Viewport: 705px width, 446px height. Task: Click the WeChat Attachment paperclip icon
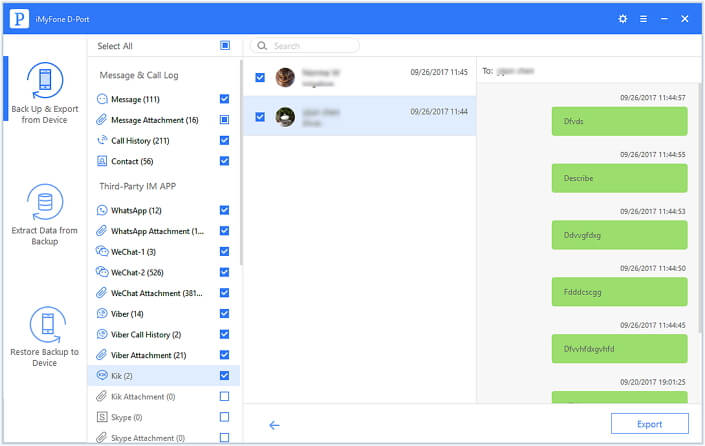(x=102, y=293)
